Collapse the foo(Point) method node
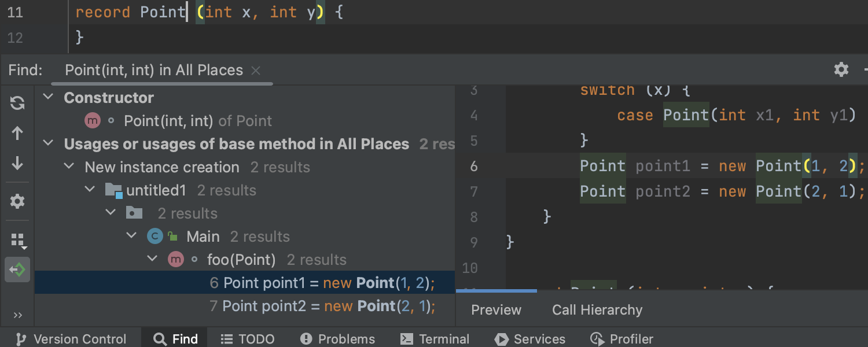868x347 pixels. (x=153, y=259)
